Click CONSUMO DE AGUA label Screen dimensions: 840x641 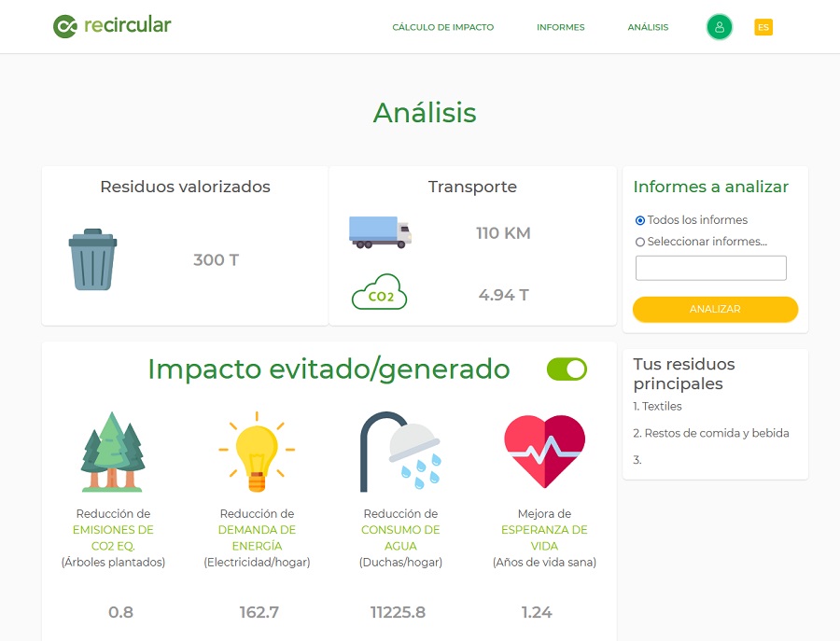coord(400,537)
